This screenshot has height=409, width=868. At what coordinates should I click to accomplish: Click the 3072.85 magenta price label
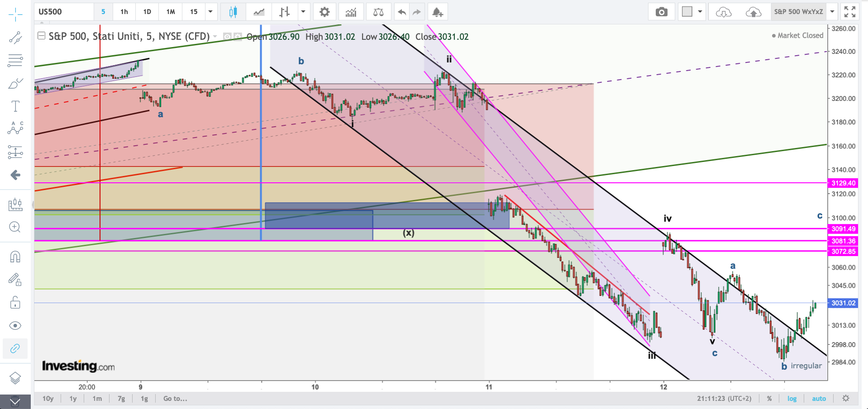pos(843,252)
